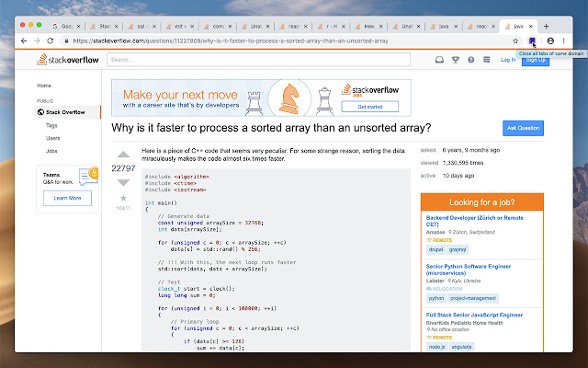Image resolution: width=588 pixels, height=368 pixels.
Task: Click Get started in the jobs ad
Action: tap(369, 107)
